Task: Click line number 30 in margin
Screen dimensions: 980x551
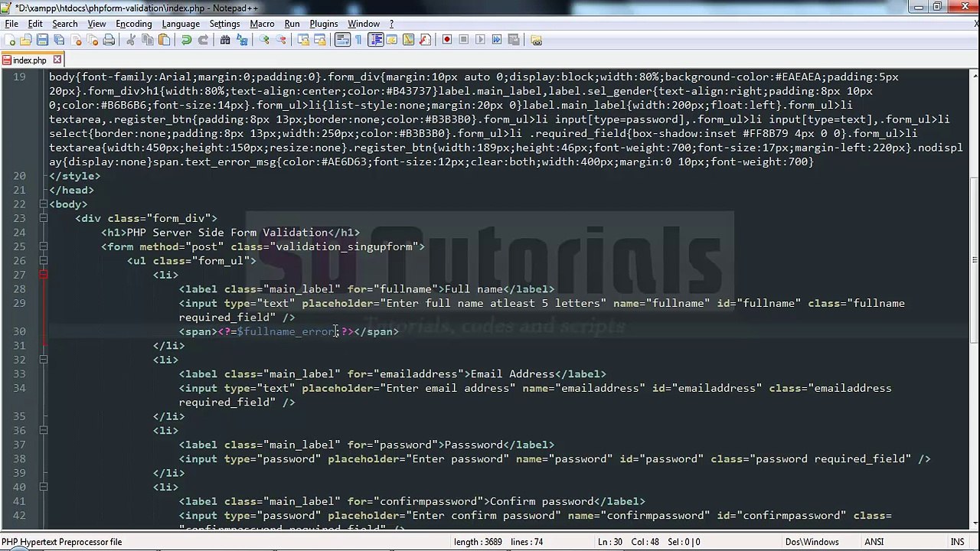Action: point(19,331)
